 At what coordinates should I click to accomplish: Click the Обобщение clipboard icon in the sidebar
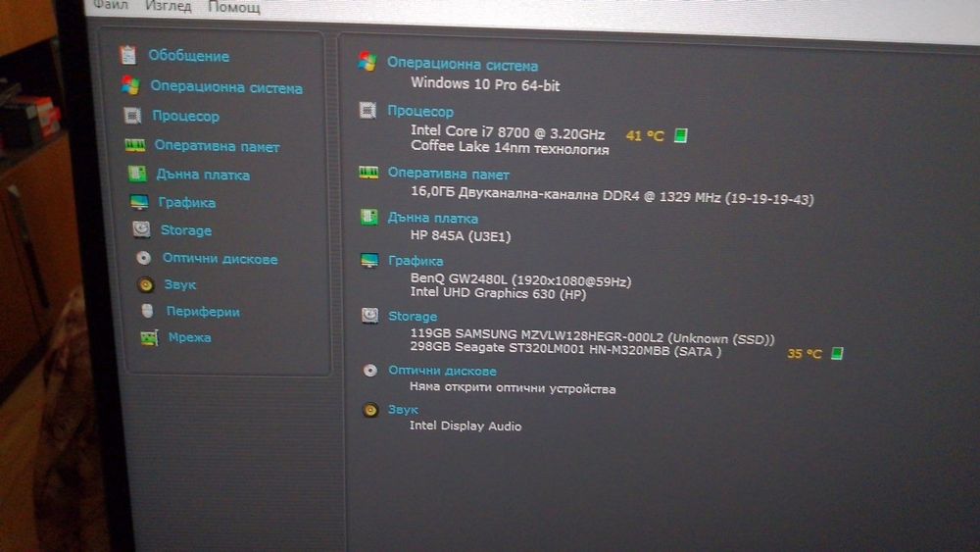(x=128, y=55)
